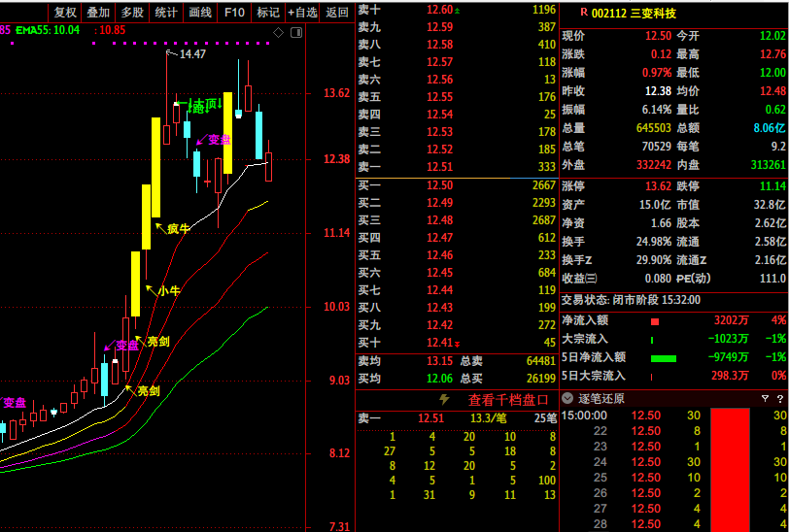Viewport: 789px width, 532px height.
Task: Click the 亮剑 marker near 9.03 level
Action: (149, 391)
